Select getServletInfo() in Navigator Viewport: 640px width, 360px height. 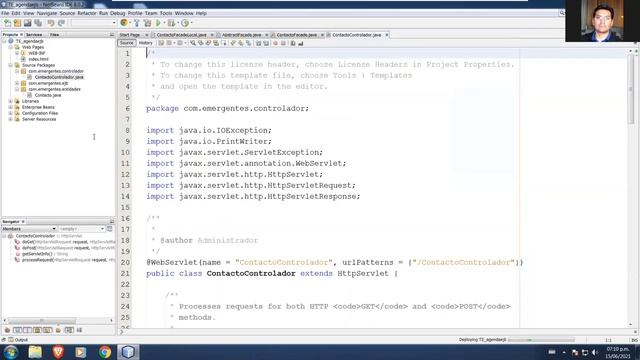coord(44,254)
